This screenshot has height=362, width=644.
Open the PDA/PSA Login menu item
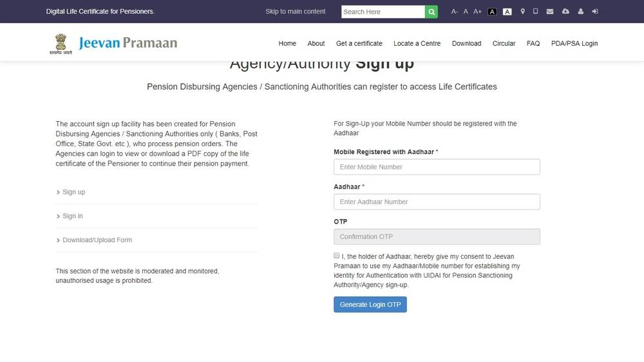[x=574, y=43]
